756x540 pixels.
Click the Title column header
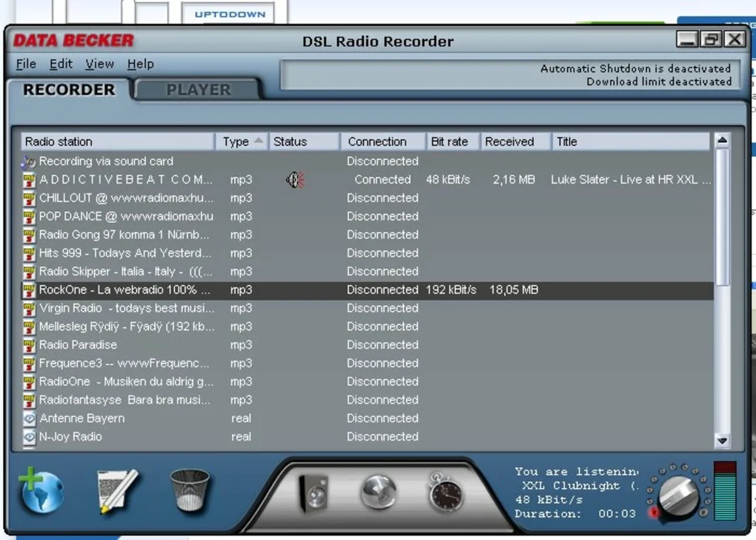click(x=631, y=141)
